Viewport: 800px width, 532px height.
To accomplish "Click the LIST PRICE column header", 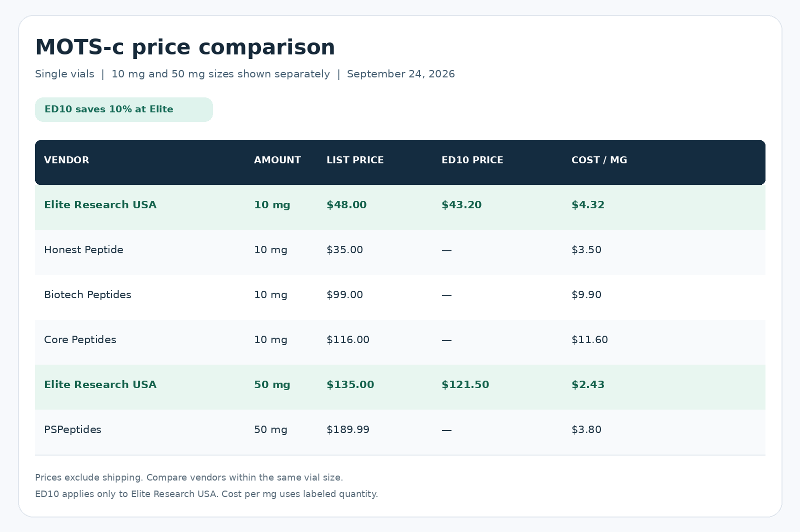I will 355,160.
